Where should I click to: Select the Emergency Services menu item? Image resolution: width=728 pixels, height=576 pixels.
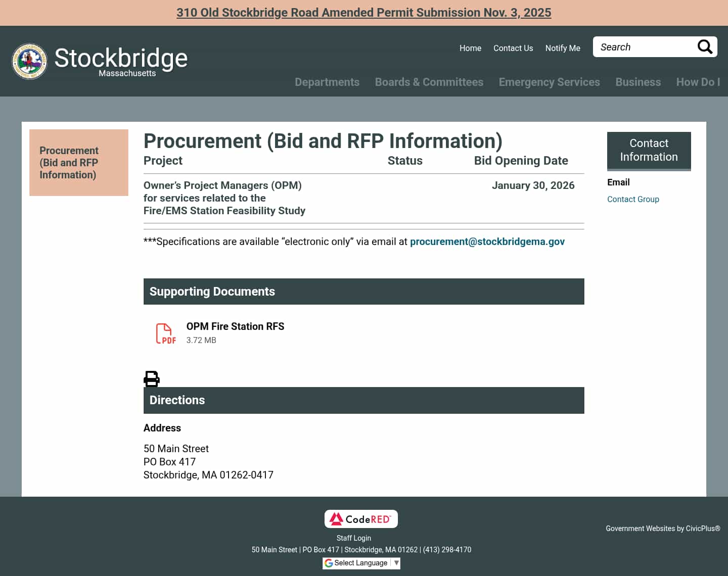549,82
